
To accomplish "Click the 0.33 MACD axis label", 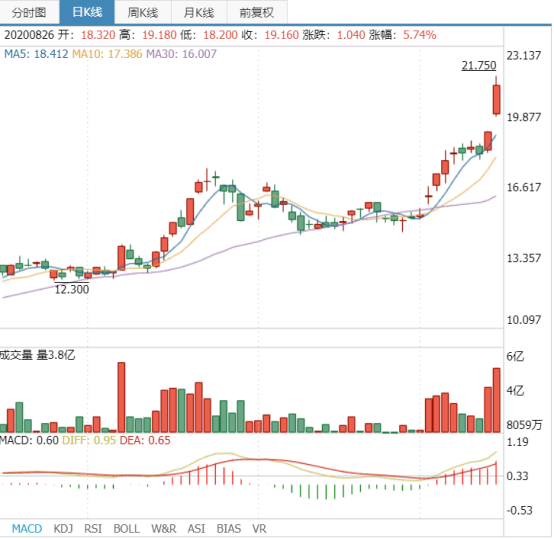I will 518,476.
